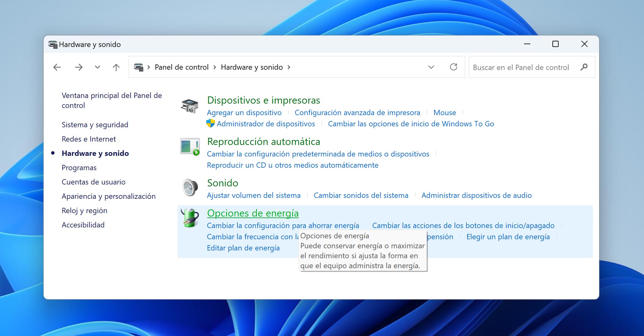Open the Opciones de energía heading

[x=253, y=213]
